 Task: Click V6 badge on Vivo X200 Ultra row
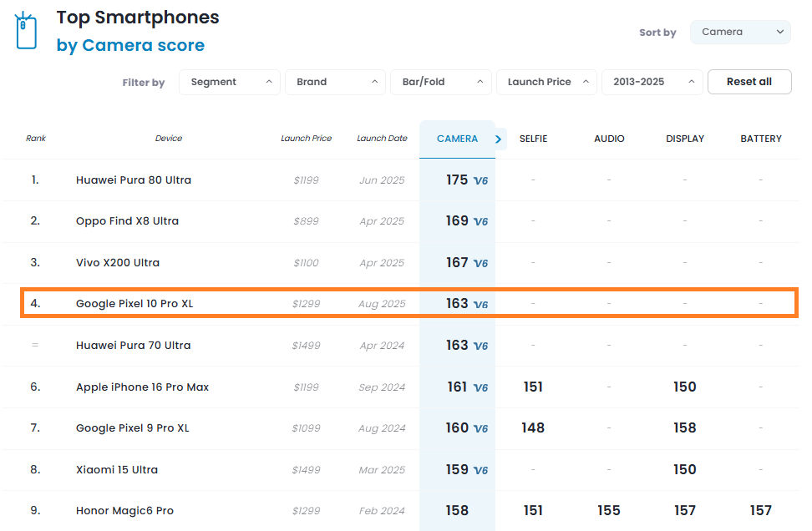[480, 264]
